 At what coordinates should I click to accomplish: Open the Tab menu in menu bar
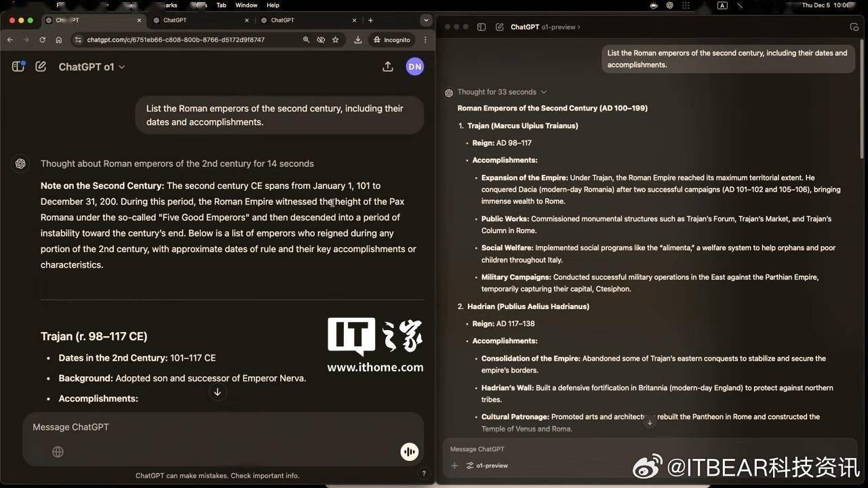pos(221,5)
